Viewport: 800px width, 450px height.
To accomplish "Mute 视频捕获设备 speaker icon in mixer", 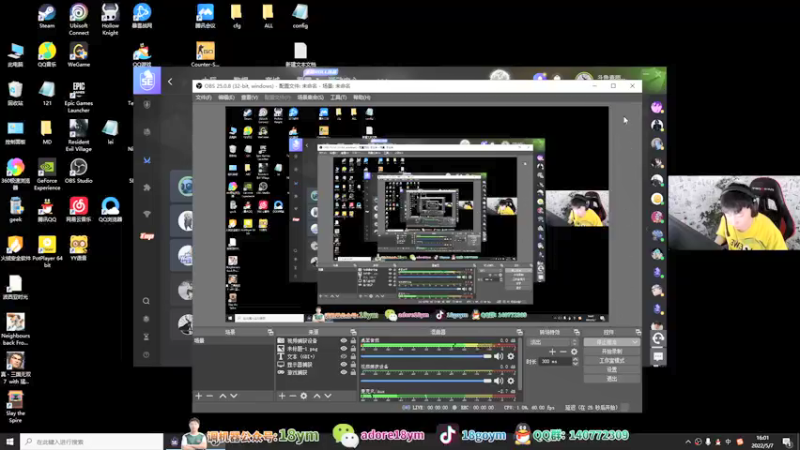I will 498,381.
